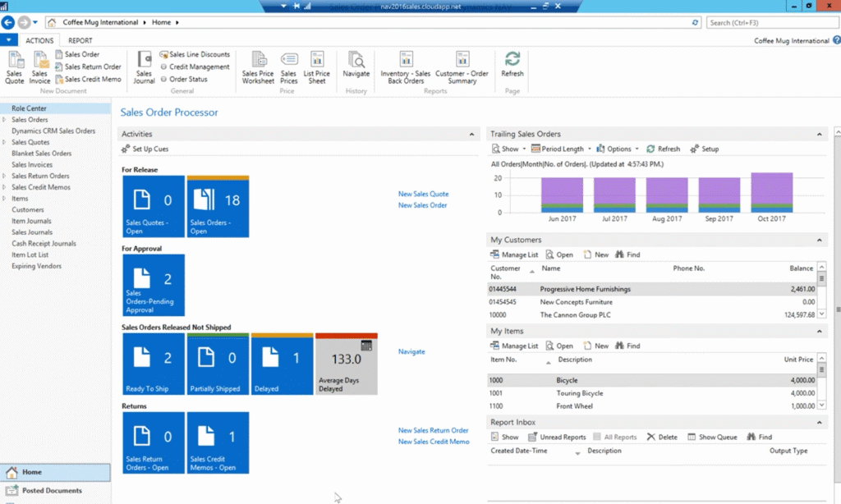Open the navigation history dropdown arrow
The width and height of the screenshot is (841, 504).
pyautogui.click(x=35, y=22)
